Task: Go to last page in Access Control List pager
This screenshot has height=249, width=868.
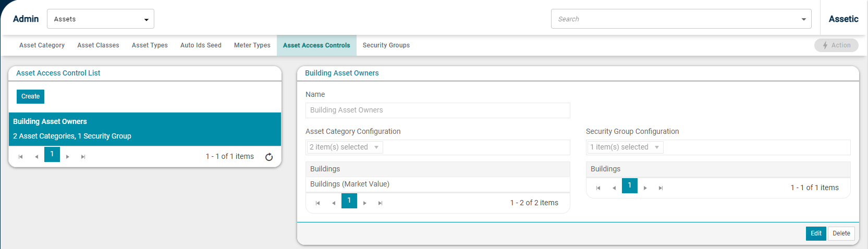Action: (x=83, y=157)
